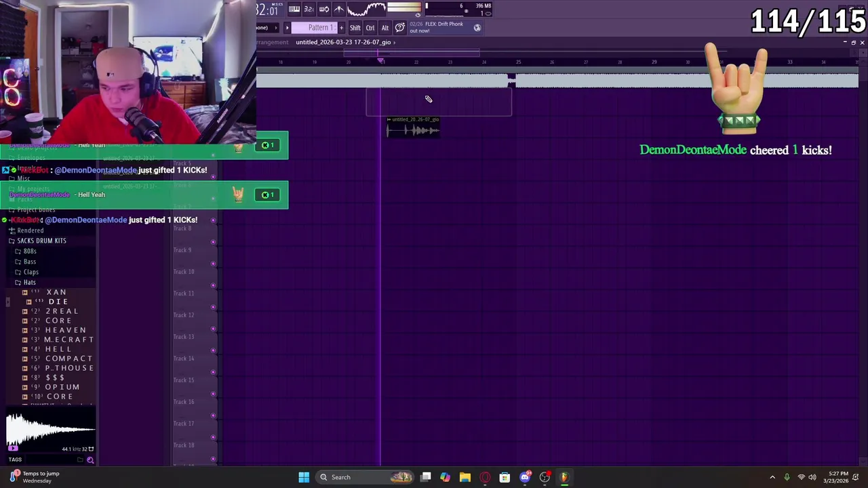
Task: Open the Windows Start menu
Action: [304, 477]
